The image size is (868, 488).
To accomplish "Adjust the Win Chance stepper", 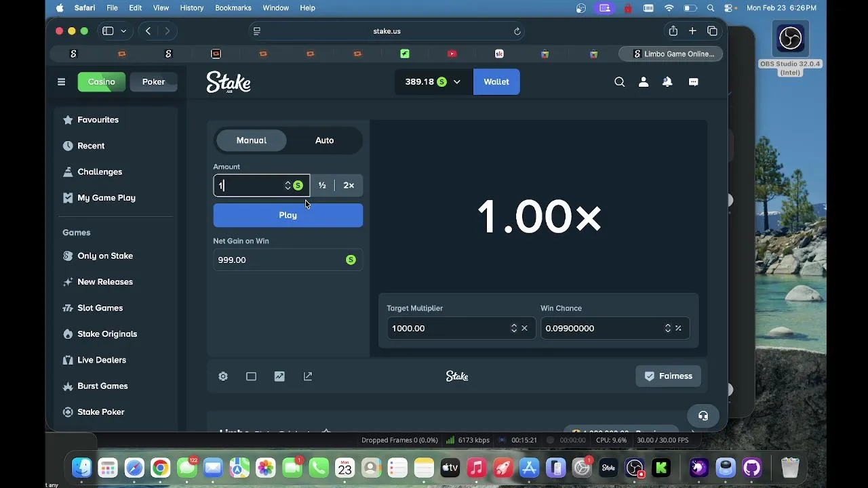I will [x=668, y=328].
